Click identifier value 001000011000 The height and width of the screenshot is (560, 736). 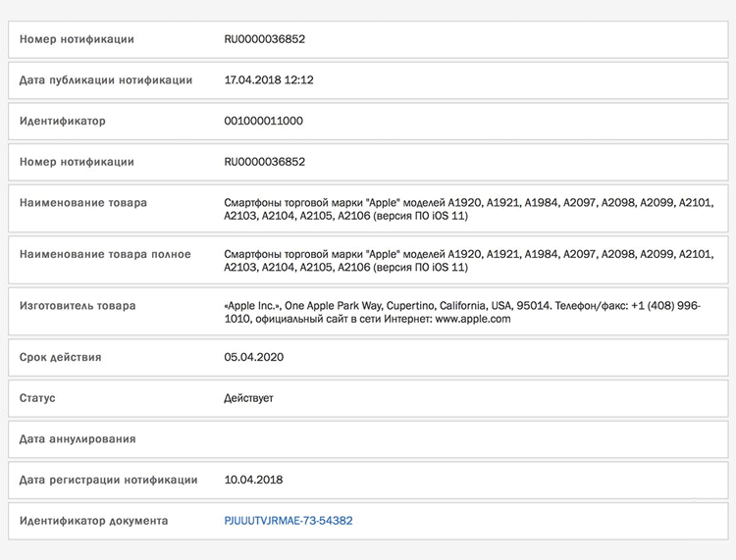[x=263, y=121]
